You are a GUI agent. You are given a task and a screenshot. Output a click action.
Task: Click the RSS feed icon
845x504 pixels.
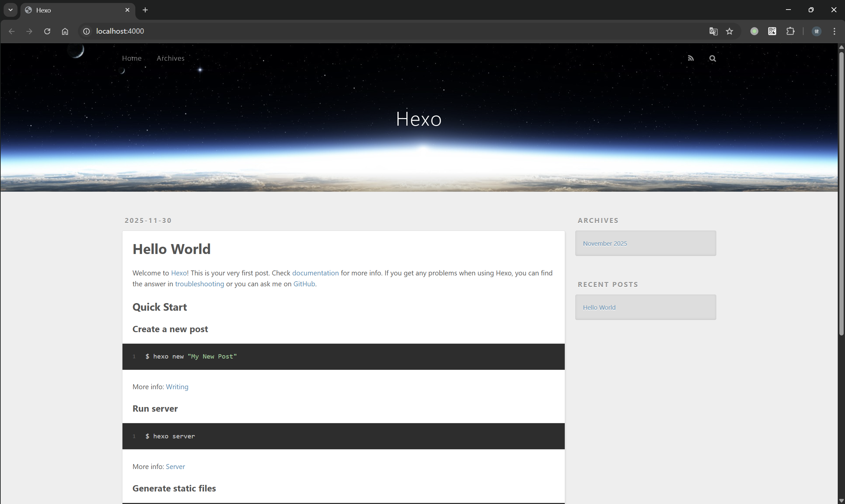click(x=691, y=58)
